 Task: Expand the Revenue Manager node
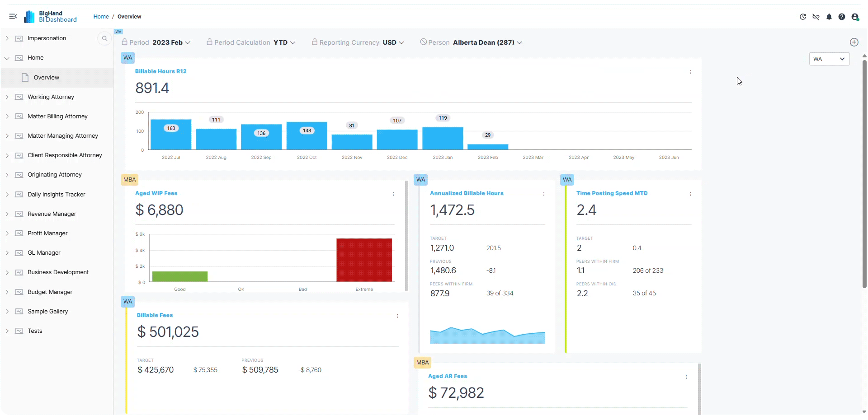7,214
